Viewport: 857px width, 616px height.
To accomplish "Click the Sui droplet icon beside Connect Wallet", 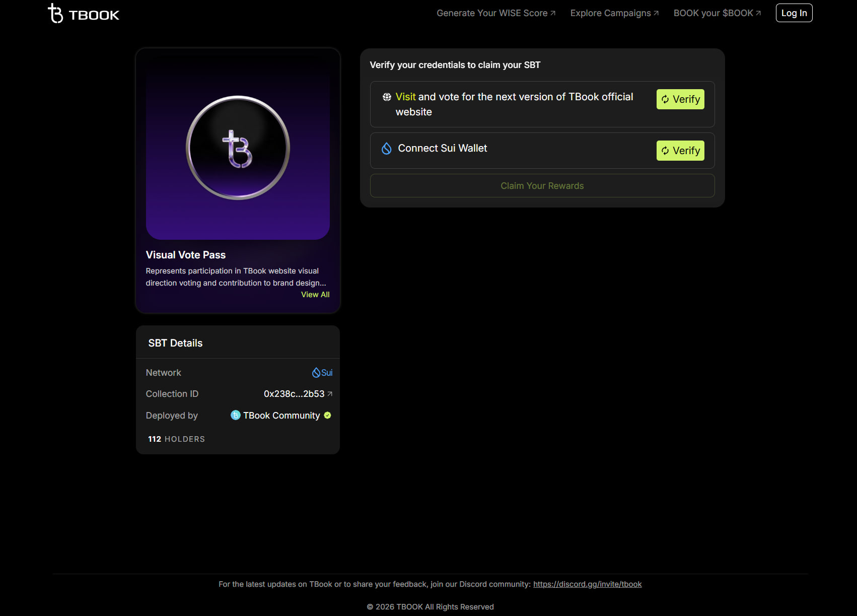I will pos(386,148).
